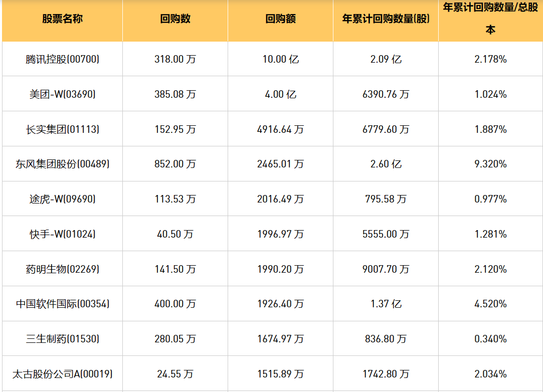This screenshot has height=392, width=543.
Task: Click the 三生制药(01530) stock name
Action: coord(63,339)
